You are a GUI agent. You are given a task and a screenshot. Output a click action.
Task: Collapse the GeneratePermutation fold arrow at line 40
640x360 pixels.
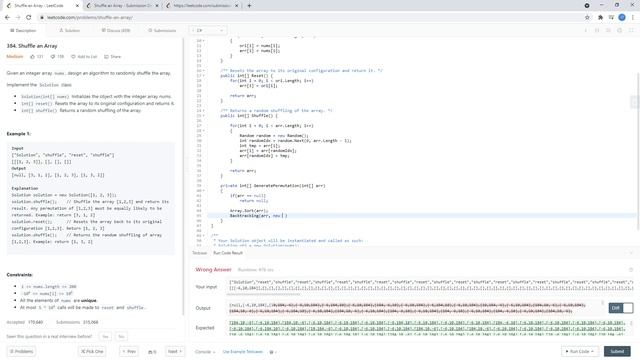(204, 191)
